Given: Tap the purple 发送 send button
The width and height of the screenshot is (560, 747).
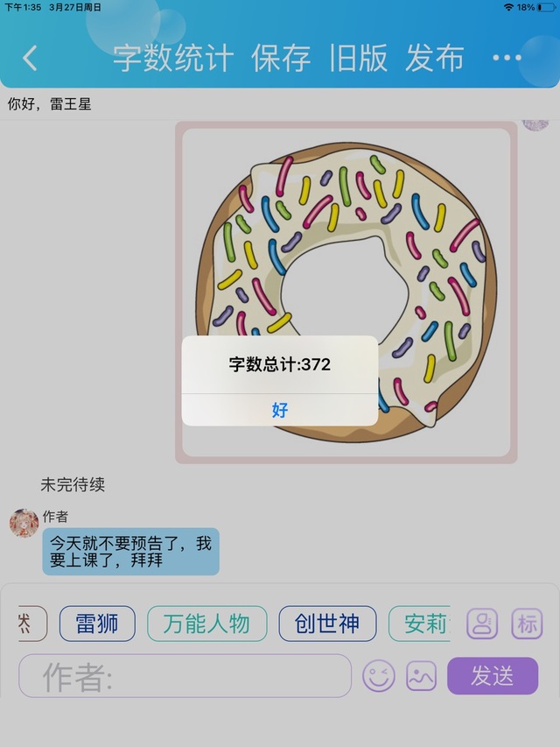Looking at the screenshot, I should 493,675.
